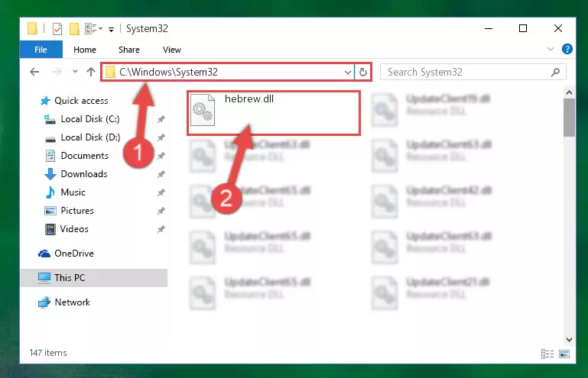Select Quick access in the navigation pane
The image size is (588, 378).
click(81, 101)
